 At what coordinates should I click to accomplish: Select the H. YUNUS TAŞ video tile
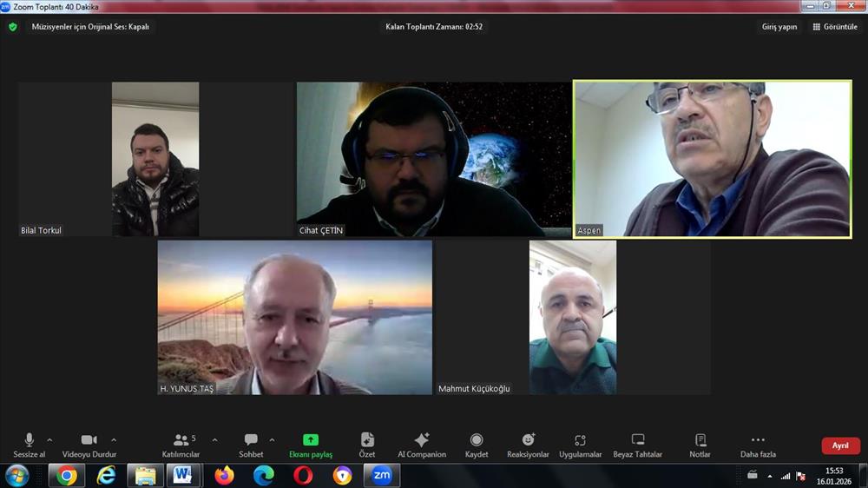point(294,317)
